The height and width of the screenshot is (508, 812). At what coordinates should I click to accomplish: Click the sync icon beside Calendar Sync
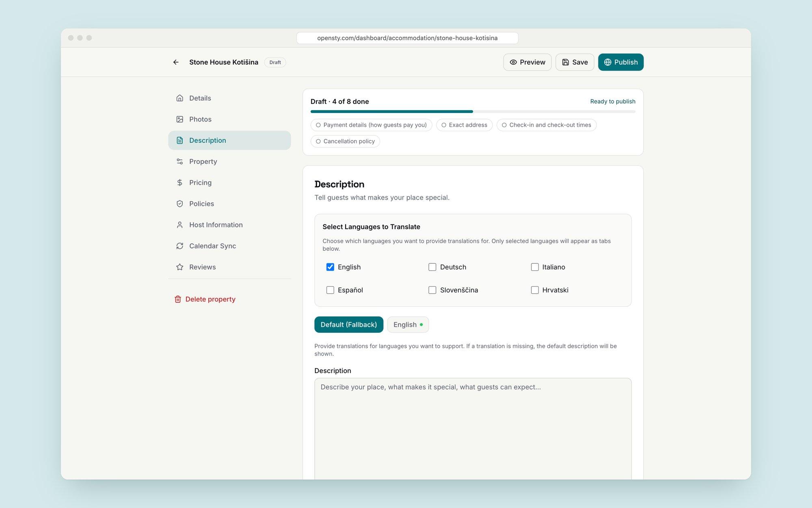click(x=179, y=246)
